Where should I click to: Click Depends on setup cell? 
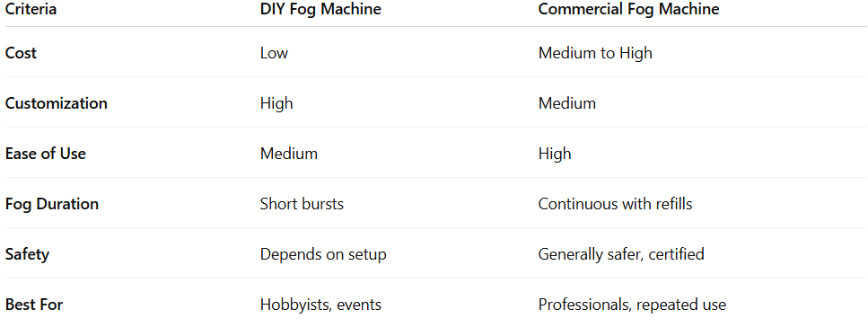pyautogui.click(x=323, y=254)
